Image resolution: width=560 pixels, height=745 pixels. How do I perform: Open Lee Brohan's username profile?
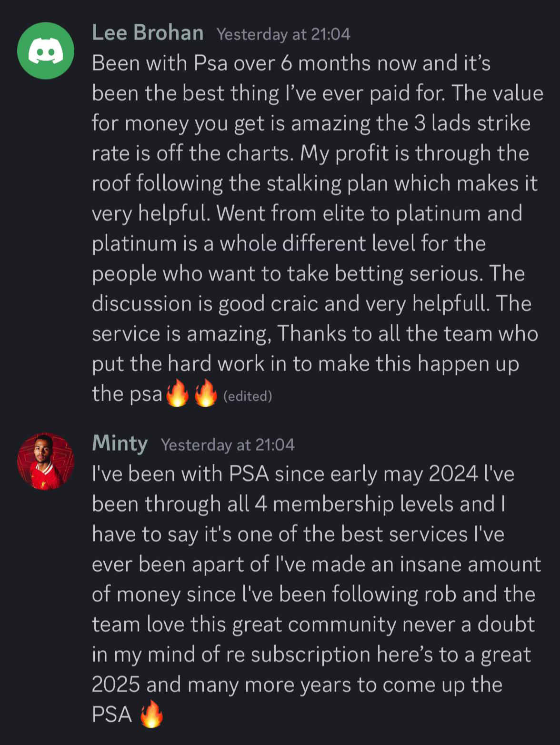(x=148, y=33)
